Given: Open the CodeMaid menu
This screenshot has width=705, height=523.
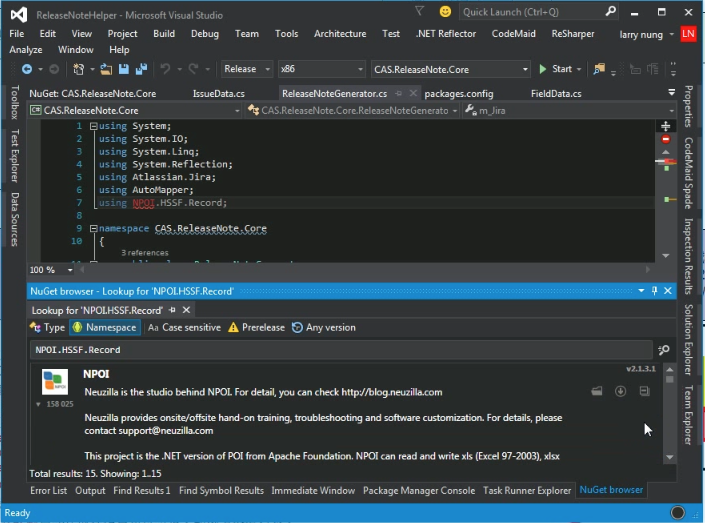Looking at the screenshot, I should click(x=513, y=34).
